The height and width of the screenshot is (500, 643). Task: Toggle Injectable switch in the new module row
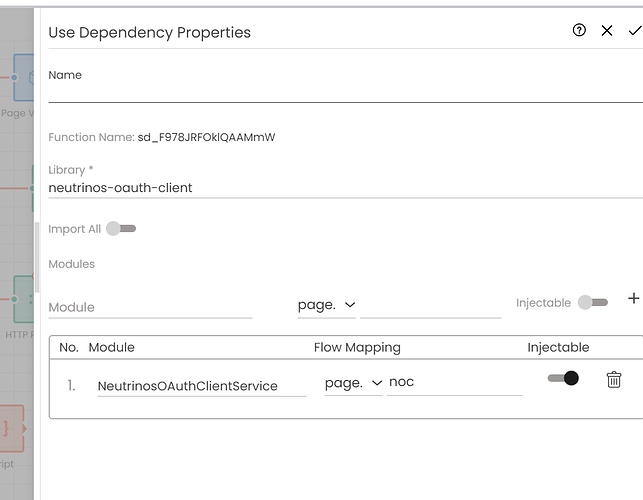point(593,303)
